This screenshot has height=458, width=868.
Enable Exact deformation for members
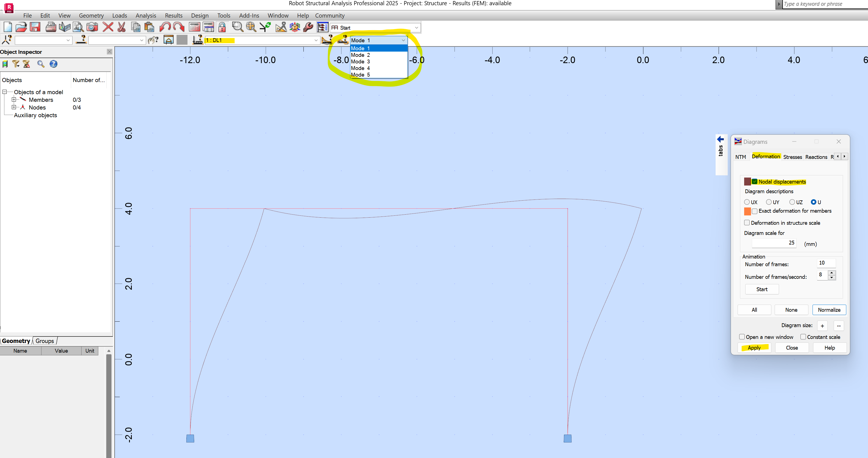pyautogui.click(x=755, y=211)
